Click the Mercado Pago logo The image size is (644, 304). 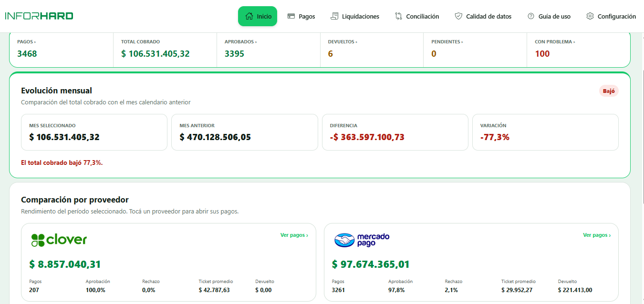click(x=362, y=240)
